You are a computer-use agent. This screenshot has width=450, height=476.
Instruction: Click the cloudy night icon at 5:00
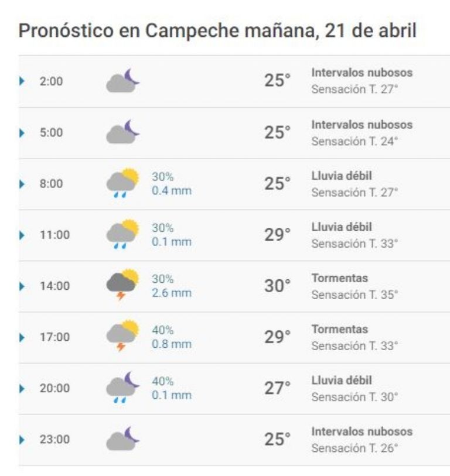pyautogui.click(x=123, y=132)
